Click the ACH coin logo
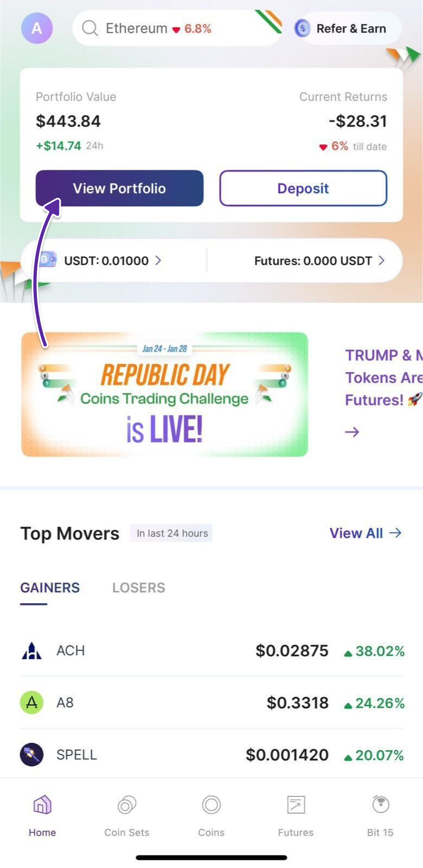423x868 pixels. click(x=31, y=650)
